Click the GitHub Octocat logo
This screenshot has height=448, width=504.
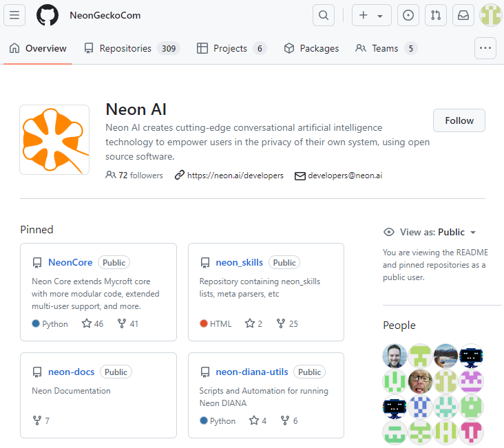coord(48,15)
